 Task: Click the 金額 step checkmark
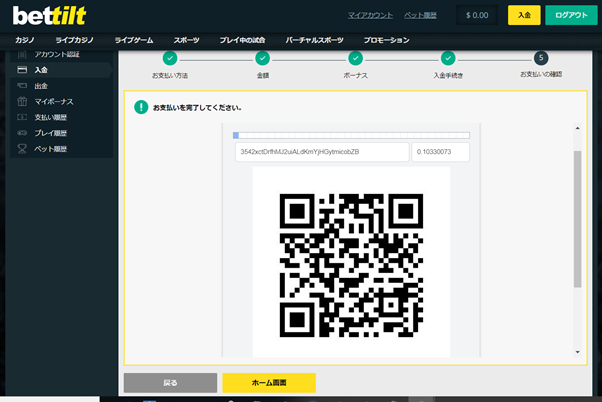tap(263, 58)
